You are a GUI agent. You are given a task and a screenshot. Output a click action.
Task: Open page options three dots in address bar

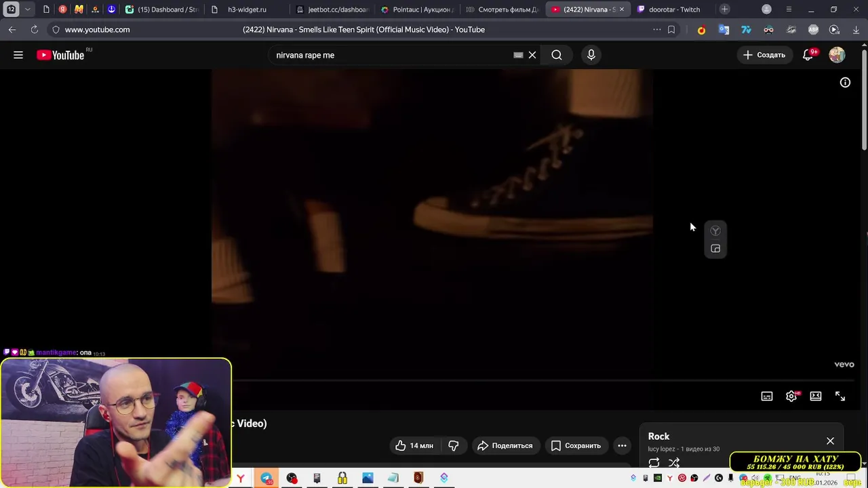coord(656,30)
